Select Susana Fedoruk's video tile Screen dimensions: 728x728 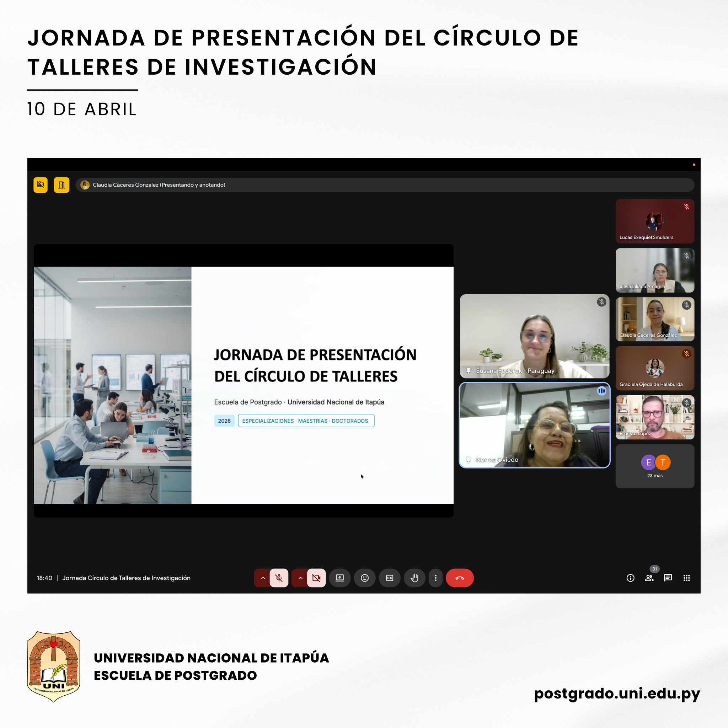(534, 336)
